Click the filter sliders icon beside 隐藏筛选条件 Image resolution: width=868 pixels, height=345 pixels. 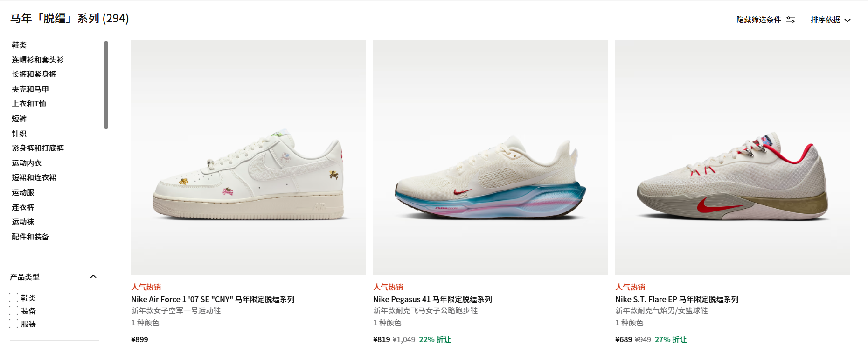[x=791, y=20]
